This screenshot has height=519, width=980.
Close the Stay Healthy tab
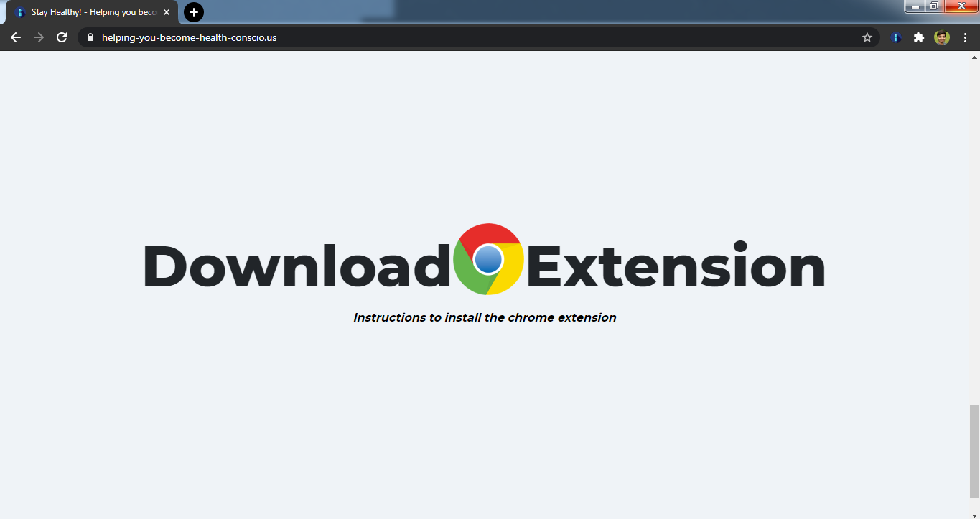point(167,12)
